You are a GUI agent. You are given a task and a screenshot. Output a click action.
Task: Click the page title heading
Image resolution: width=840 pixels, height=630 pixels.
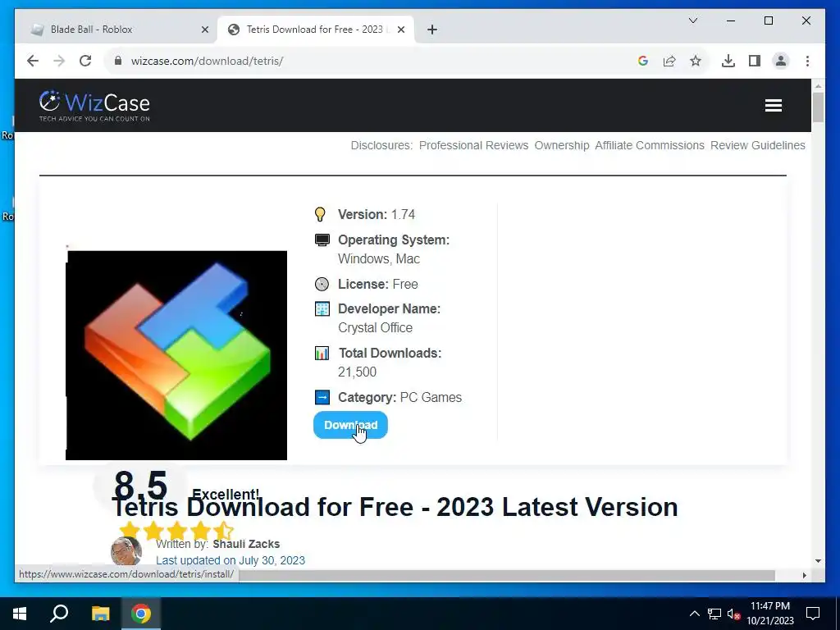[395, 507]
